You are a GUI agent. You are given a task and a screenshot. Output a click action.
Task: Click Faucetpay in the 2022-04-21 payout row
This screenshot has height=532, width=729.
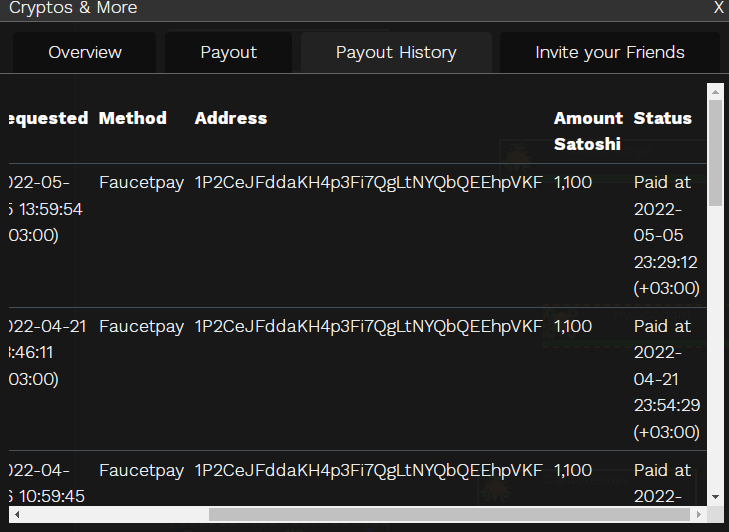tap(141, 326)
